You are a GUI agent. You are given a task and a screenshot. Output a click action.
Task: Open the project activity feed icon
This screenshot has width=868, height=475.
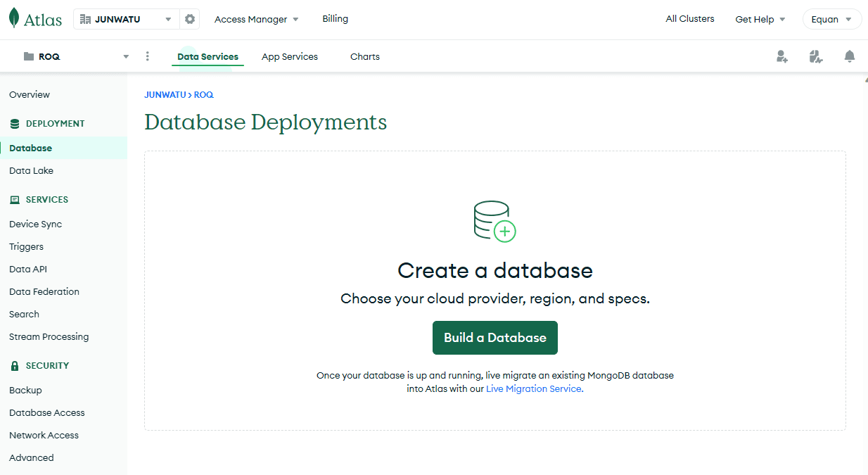click(815, 56)
